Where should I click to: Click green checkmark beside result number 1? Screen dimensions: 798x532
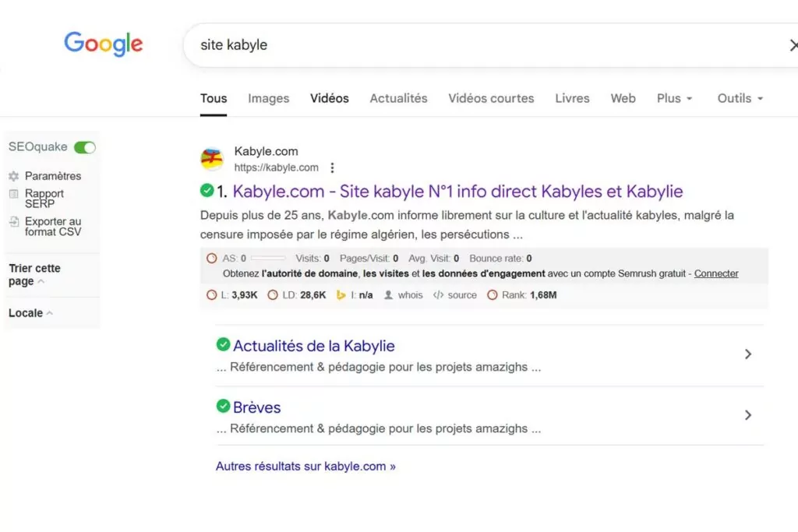point(207,191)
